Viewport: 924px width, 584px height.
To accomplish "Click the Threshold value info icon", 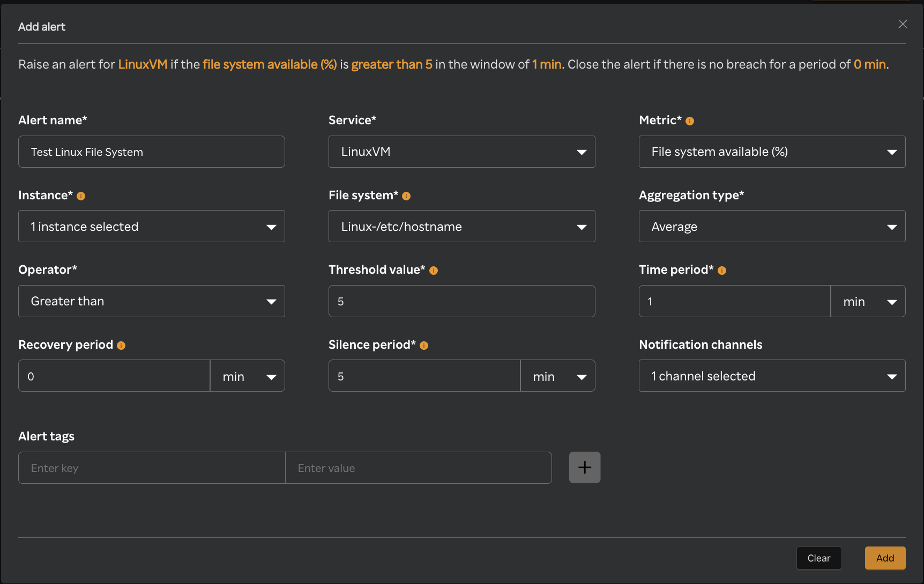I will tap(434, 271).
